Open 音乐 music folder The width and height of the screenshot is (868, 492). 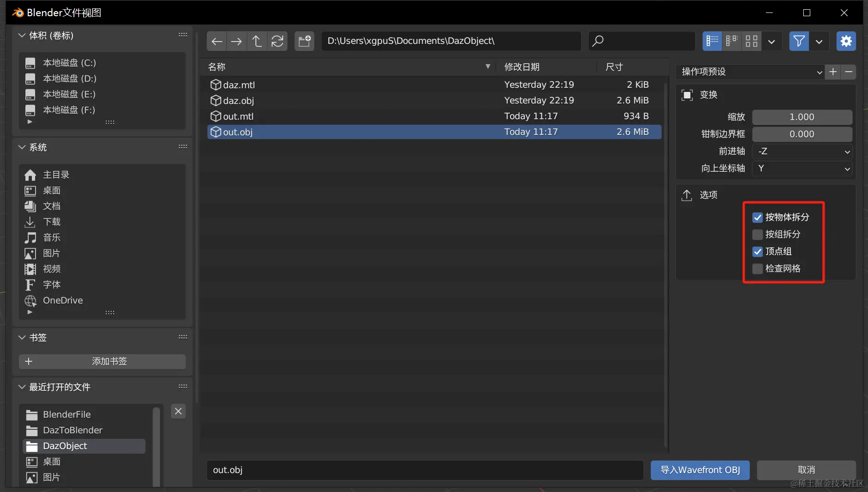[x=102, y=237]
